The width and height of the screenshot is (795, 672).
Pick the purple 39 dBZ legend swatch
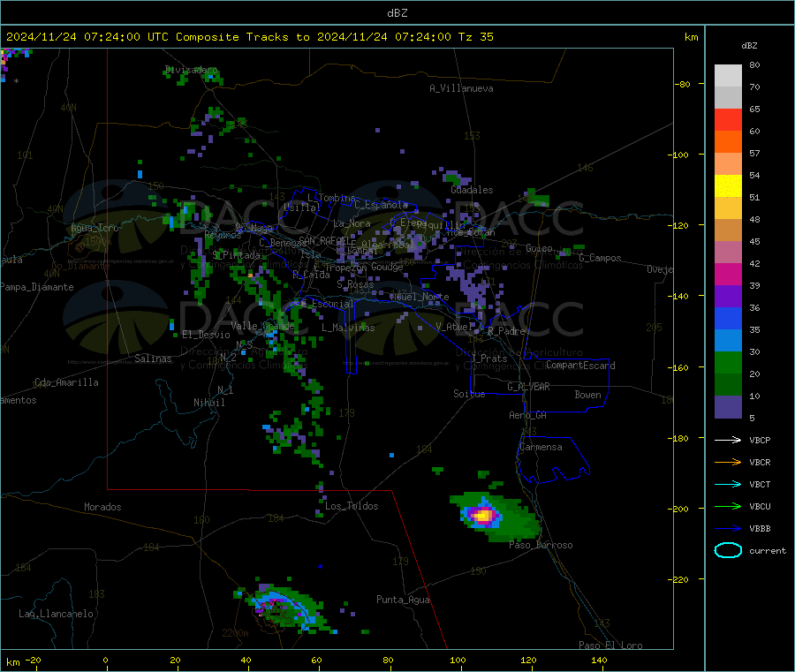click(x=728, y=297)
